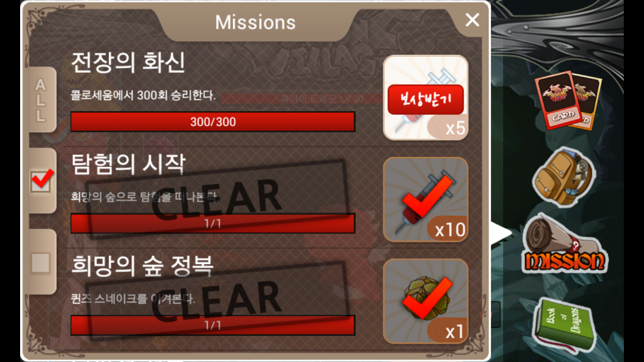Switch to the ALL missions tab
Image resolution: width=644 pixels, height=362 pixels.
click(41, 100)
